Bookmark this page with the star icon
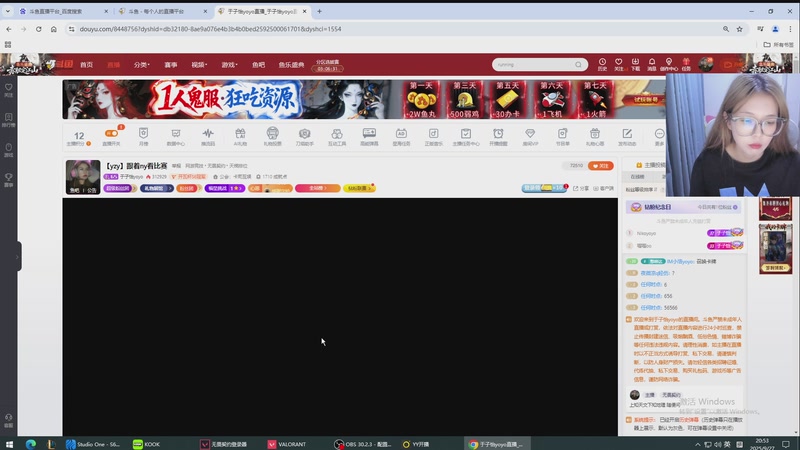Image resolution: width=800 pixels, height=450 pixels. coord(739,29)
